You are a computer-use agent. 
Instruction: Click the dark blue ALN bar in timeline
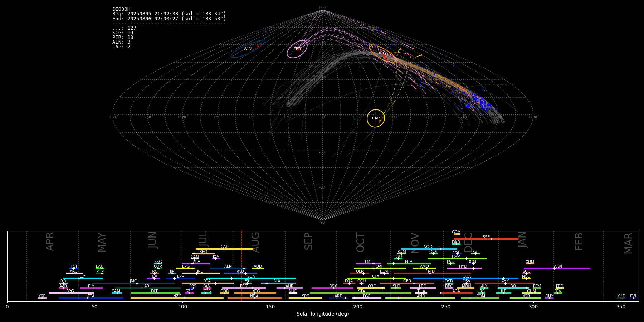click(x=228, y=268)
